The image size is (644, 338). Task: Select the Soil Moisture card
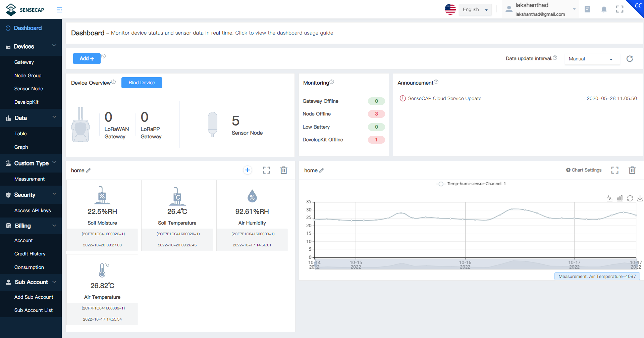point(102,215)
